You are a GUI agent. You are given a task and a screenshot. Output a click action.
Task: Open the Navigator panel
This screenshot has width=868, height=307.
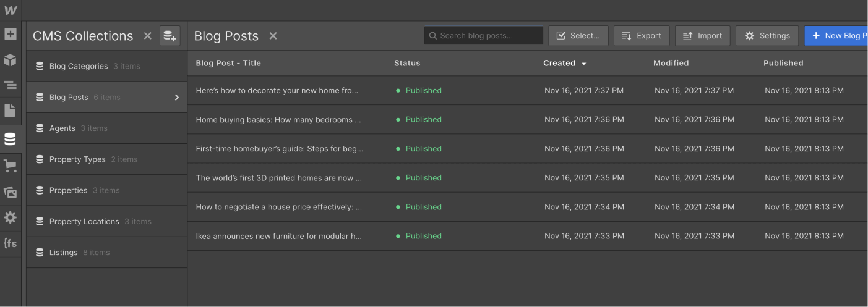pos(11,85)
